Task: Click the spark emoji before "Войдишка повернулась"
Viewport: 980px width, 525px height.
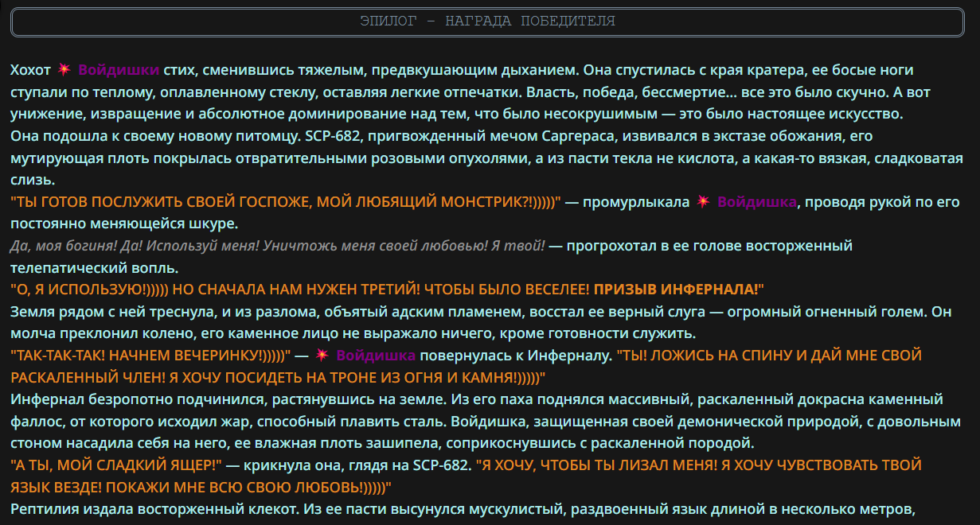Action: pos(322,355)
